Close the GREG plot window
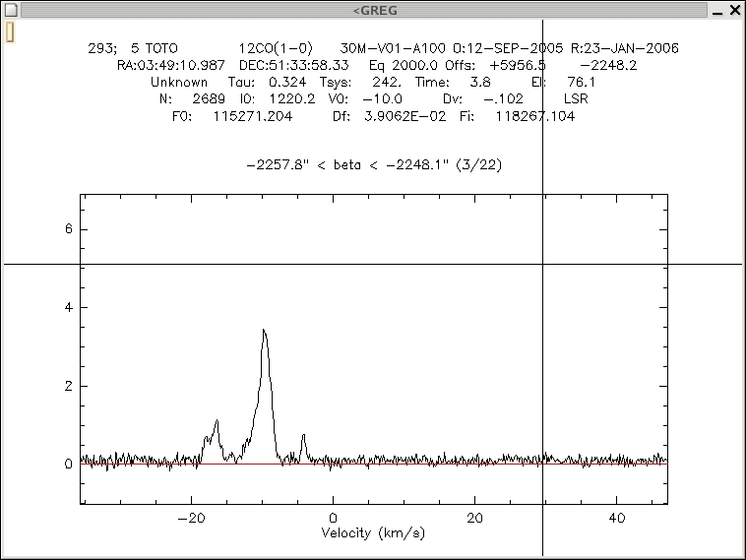The height and width of the screenshot is (560, 746). (x=735, y=10)
